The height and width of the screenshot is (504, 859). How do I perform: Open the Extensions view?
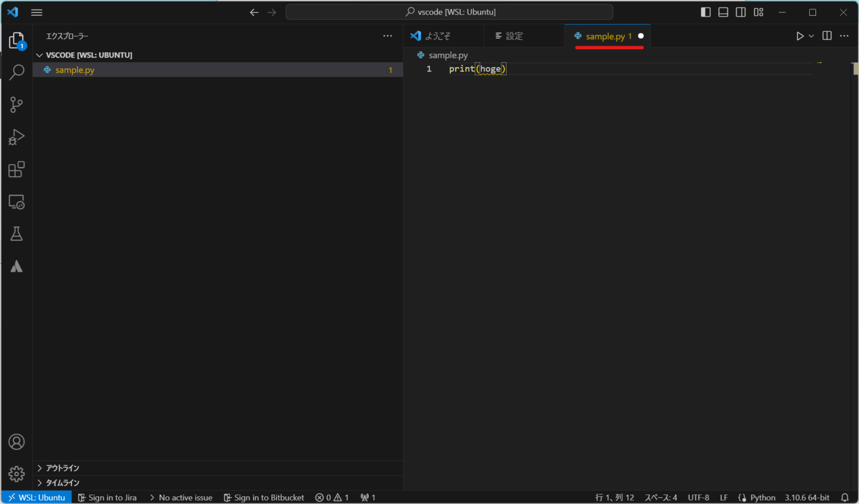tap(17, 169)
